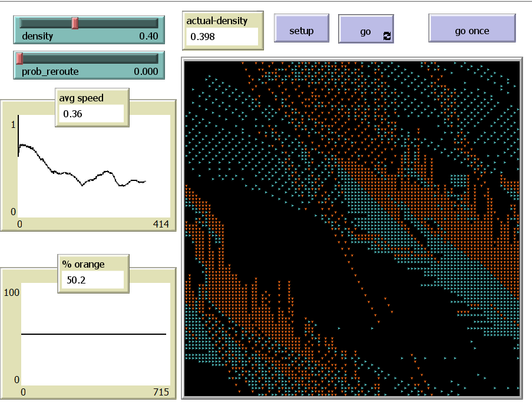
Task: Click the red handle of the density slider
Action: (x=74, y=22)
